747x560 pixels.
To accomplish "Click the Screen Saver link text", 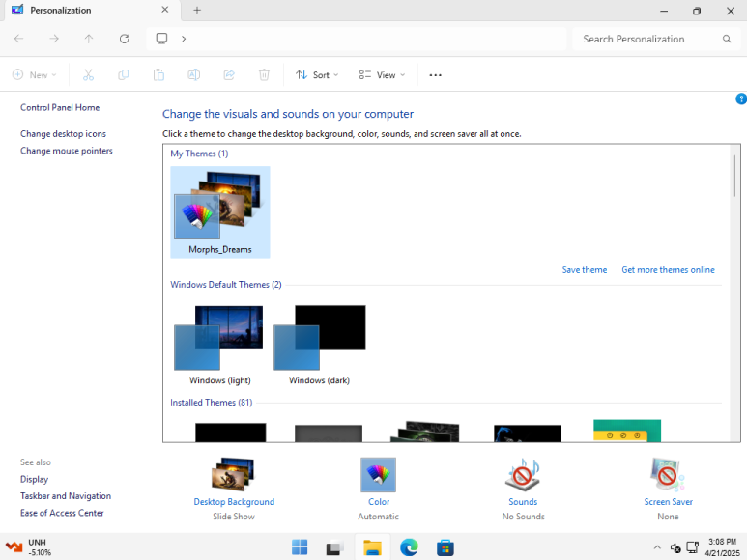I will pyautogui.click(x=668, y=501).
